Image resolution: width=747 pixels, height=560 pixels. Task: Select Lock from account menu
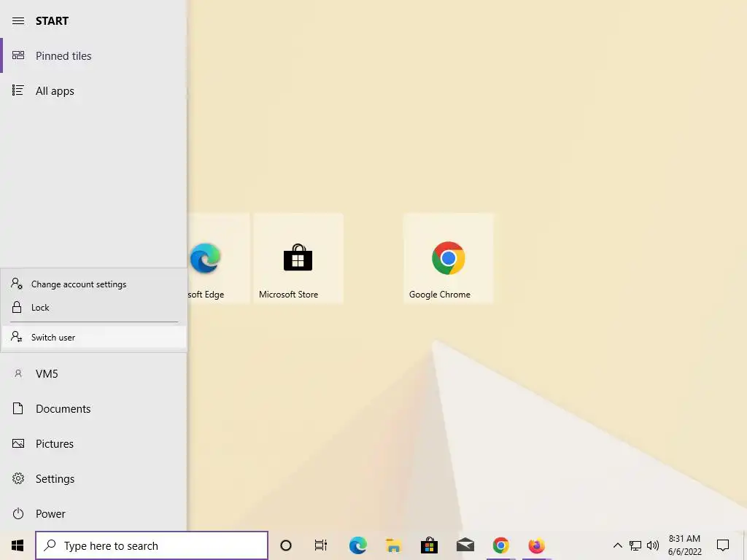click(x=94, y=308)
